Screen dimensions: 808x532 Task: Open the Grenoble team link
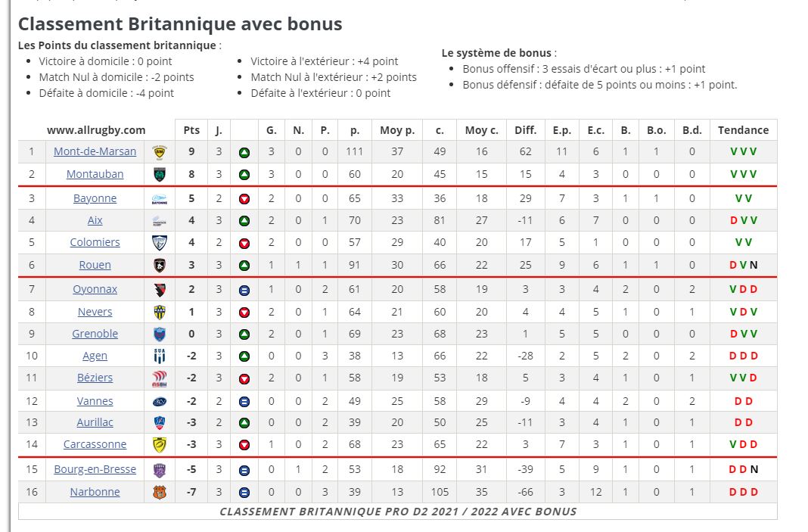click(95, 334)
